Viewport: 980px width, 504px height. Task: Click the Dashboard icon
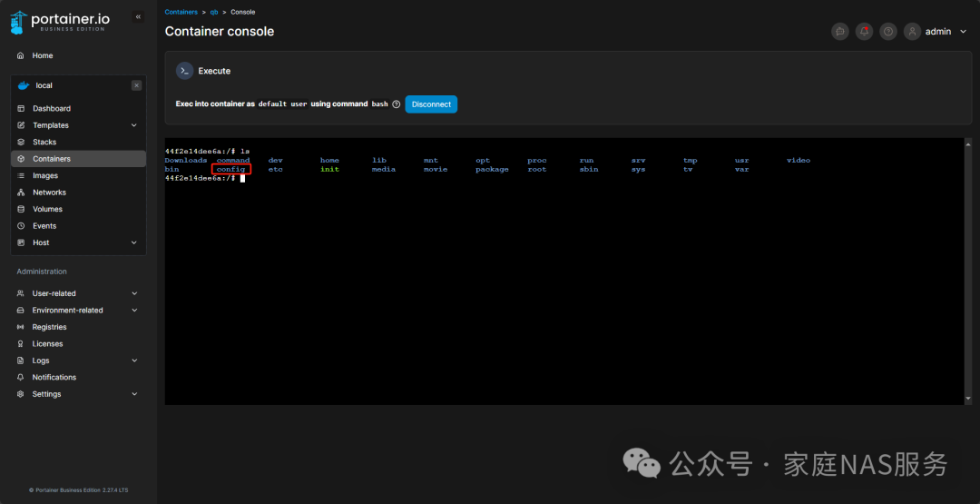pyautogui.click(x=21, y=109)
